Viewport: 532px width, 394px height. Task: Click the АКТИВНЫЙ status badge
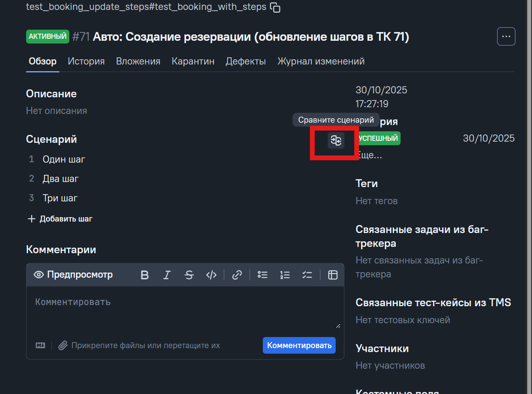[48, 36]
